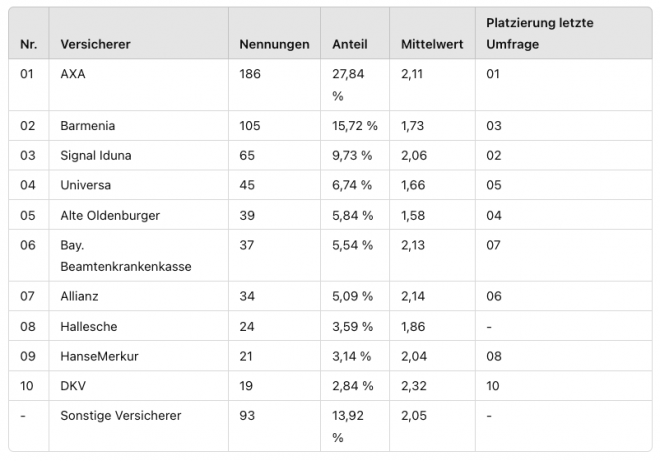Select AXA's 186 Nennungen value
Viewport: 660px width, 461px height.
coord(250,74)
